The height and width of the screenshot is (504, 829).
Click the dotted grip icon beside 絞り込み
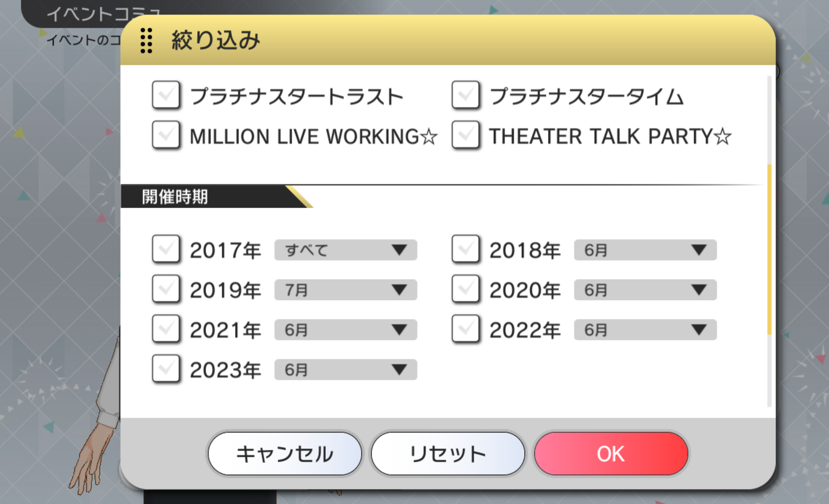(146, 40)
